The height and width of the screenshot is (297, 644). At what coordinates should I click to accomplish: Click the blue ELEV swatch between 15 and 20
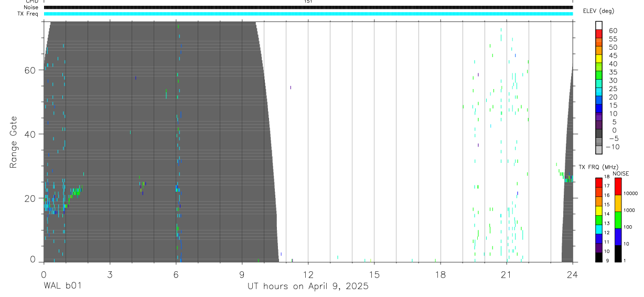tap(599, 101)
